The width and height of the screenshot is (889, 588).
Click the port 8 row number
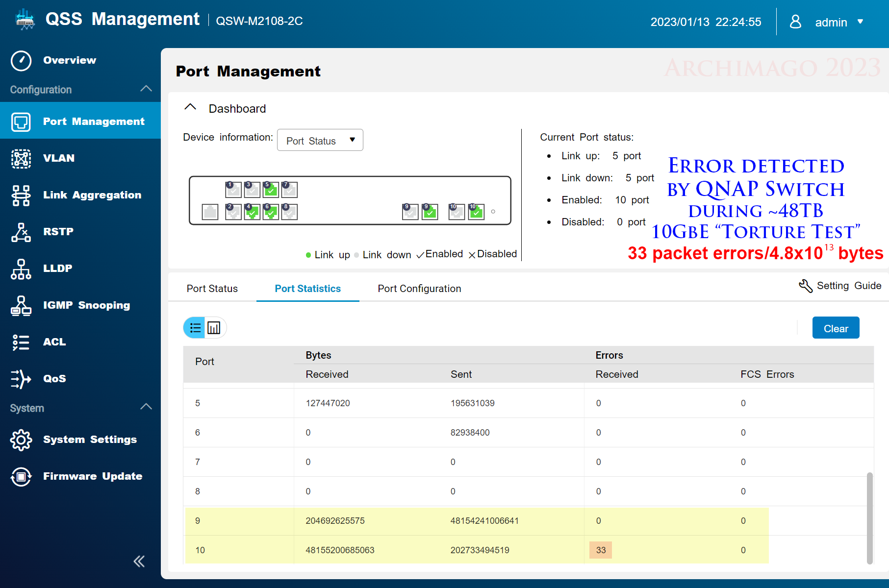pyautogui.click(x=198, y=491)
